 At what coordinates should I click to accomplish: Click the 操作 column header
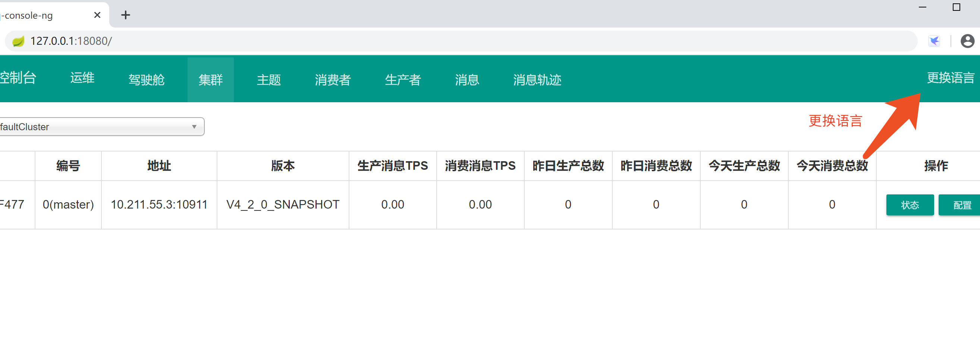click(936, 166)
